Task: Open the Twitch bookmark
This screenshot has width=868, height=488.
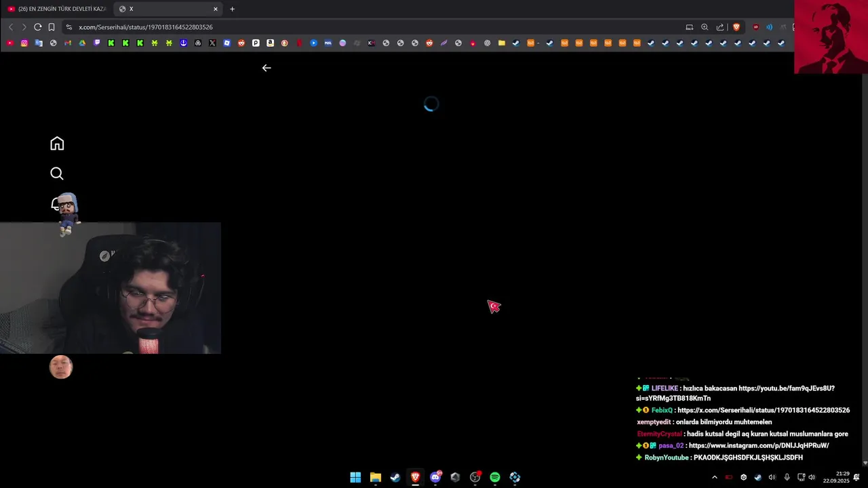Action: tap(97, 43)
